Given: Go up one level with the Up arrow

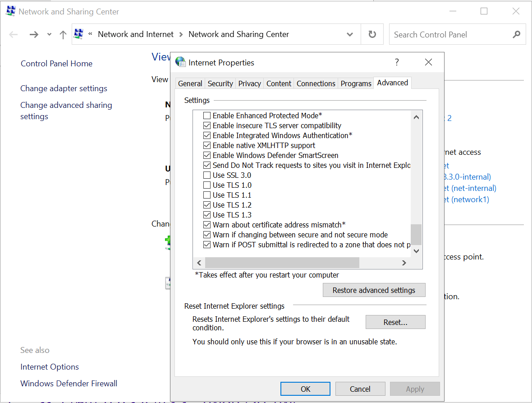Looking at the screenshot, I should coord(63,34).
